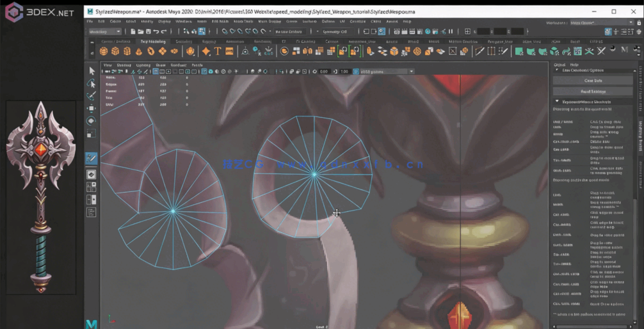
Task: Open the Symmetry Off dropdown
Action: (335, 31)
